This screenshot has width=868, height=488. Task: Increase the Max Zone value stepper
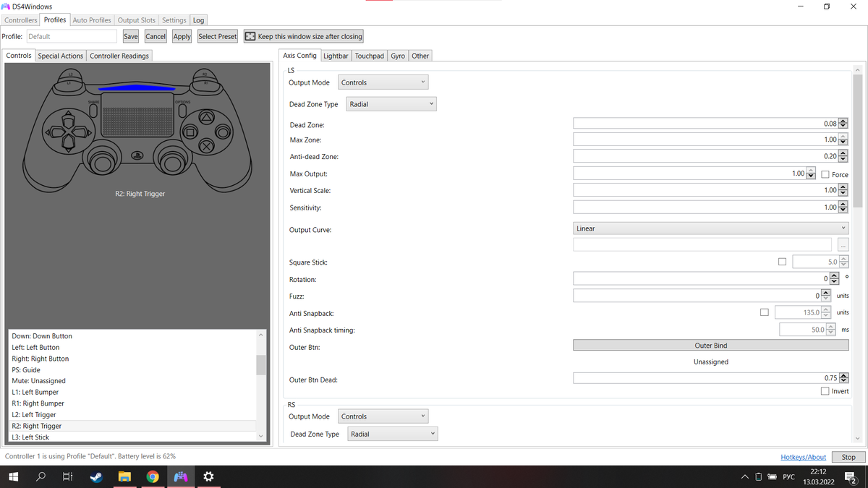click(843, 137)
